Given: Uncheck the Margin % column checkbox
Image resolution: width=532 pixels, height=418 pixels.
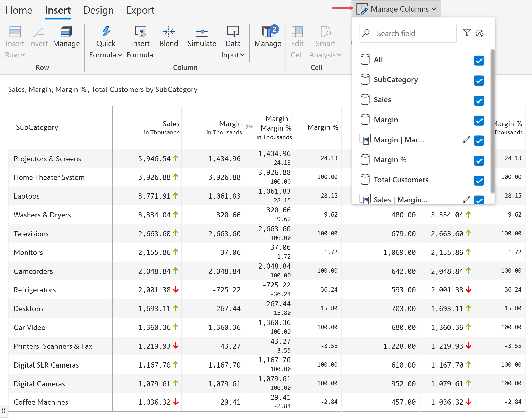Looking at the screenshot, I should [x=479, y=160].
